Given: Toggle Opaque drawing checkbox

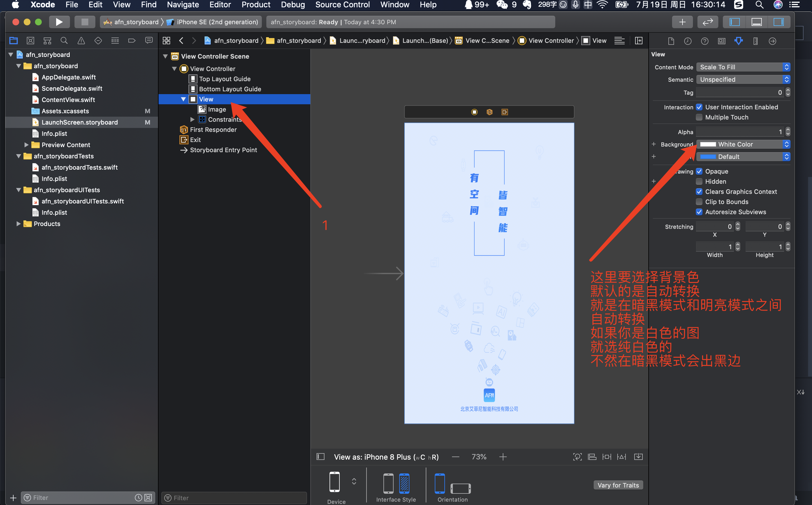Looking at the screenshot, I should pos(699,171).
